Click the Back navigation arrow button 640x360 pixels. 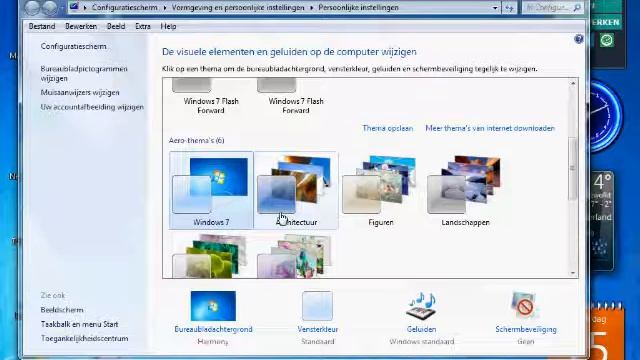(x=32, y=7)
